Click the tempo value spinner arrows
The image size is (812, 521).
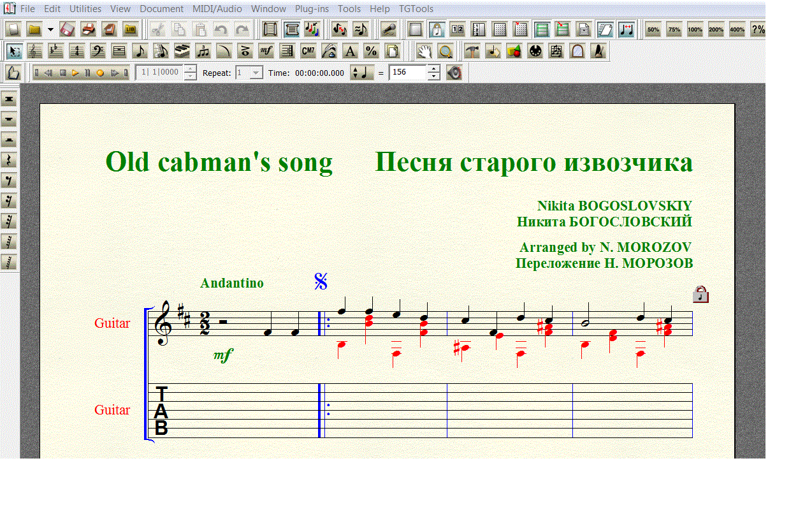434,73
